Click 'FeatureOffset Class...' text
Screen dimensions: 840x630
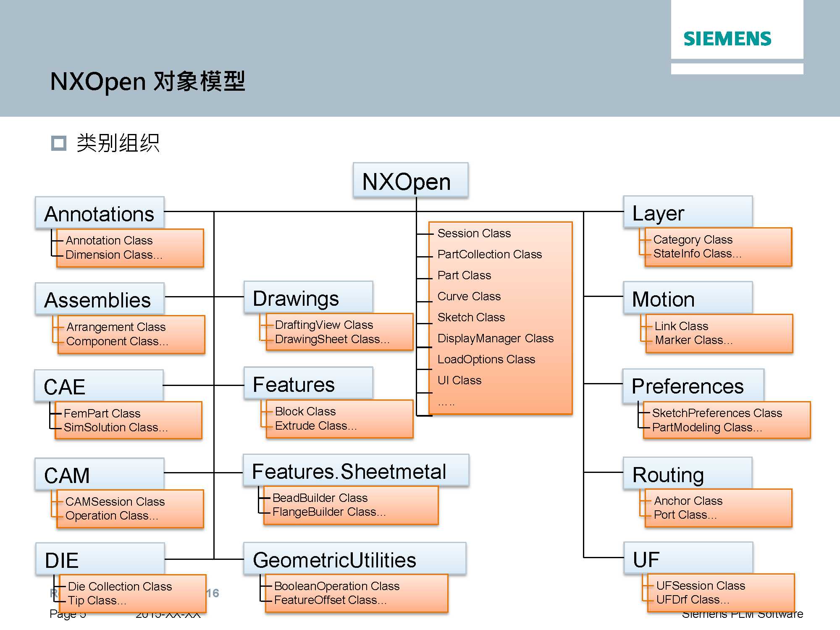pyautogui.click(x=331, y=600)
